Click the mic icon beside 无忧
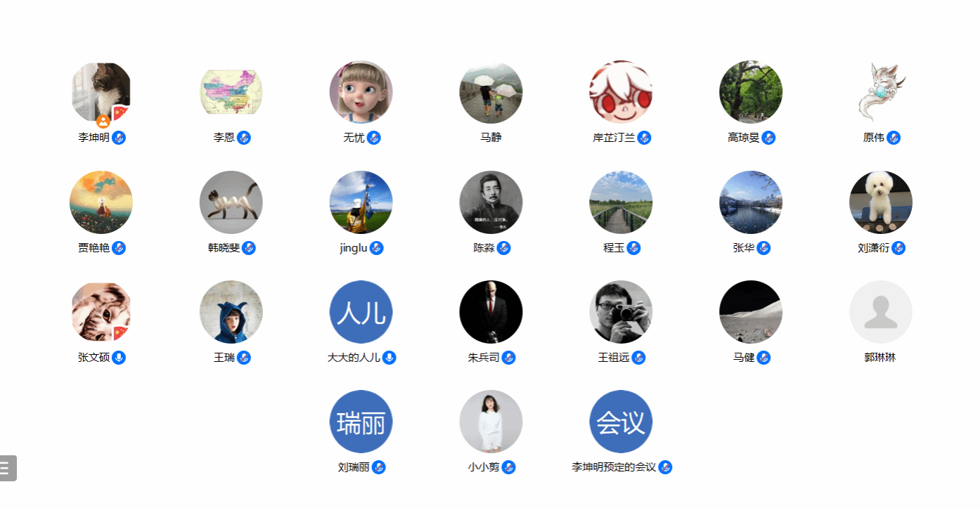980x508 pixels. (374, 138)
